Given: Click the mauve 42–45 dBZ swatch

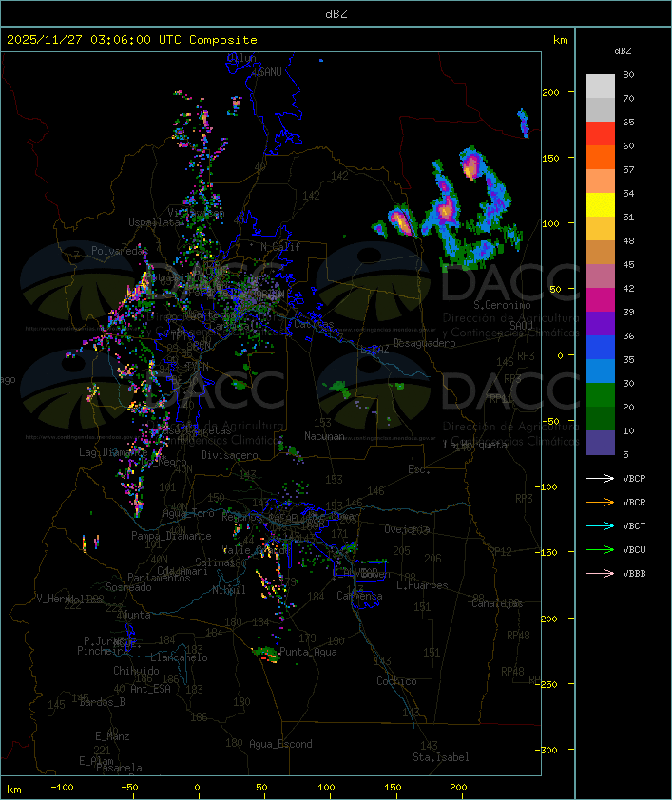Looking at the screenshot, I should [x=600, y=276].
